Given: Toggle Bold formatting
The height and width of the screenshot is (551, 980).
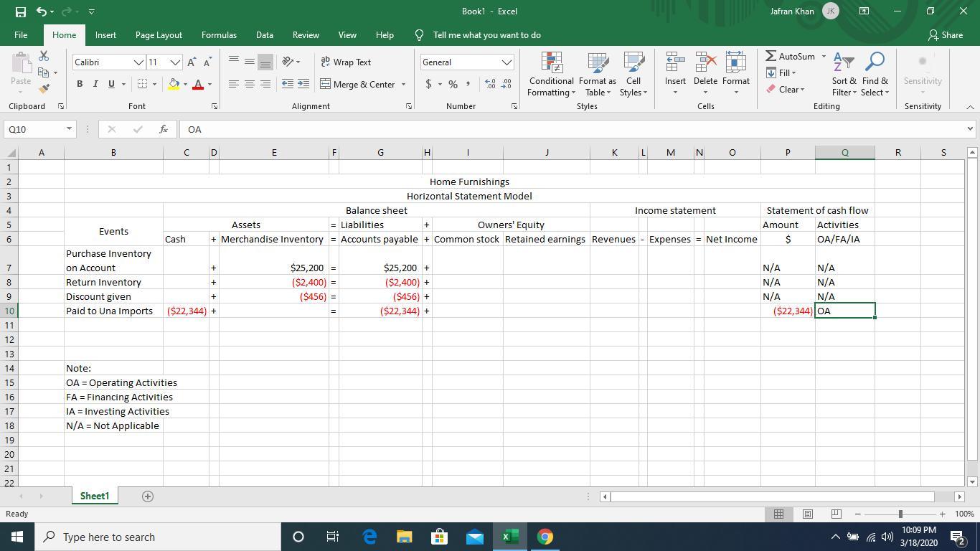Looking at the screenshot, I should (80, 84).
